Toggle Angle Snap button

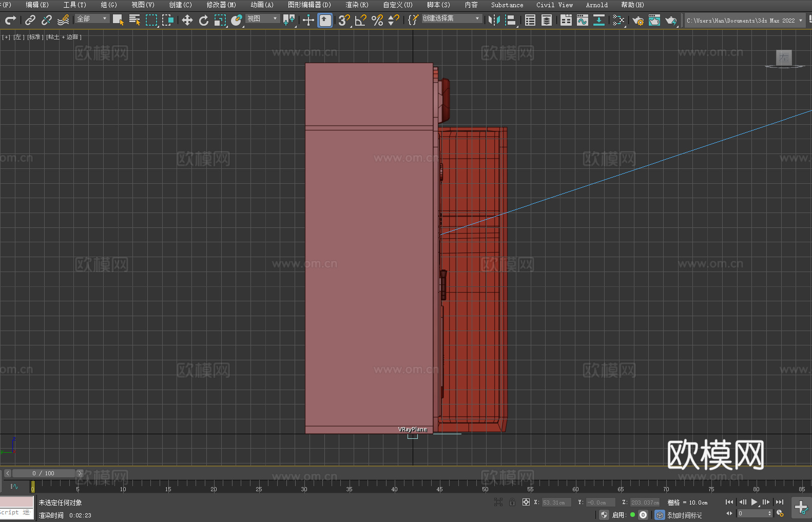pyautogui.click(x=361, y=20)
